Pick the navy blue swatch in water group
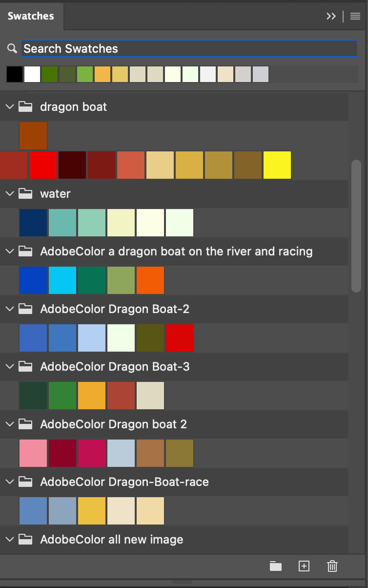 [x=33, y=223]
